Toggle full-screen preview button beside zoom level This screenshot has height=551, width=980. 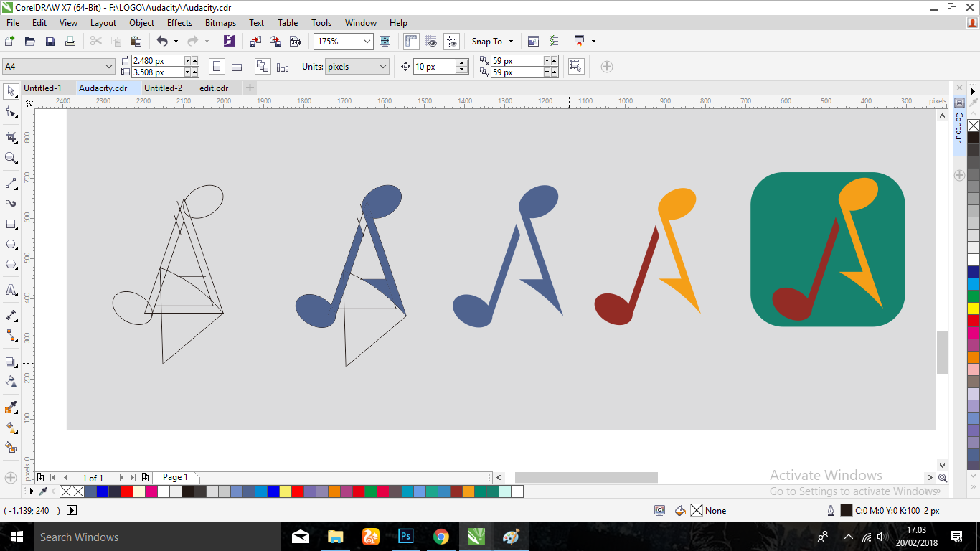pyautogui.click(x=385, y=42)
